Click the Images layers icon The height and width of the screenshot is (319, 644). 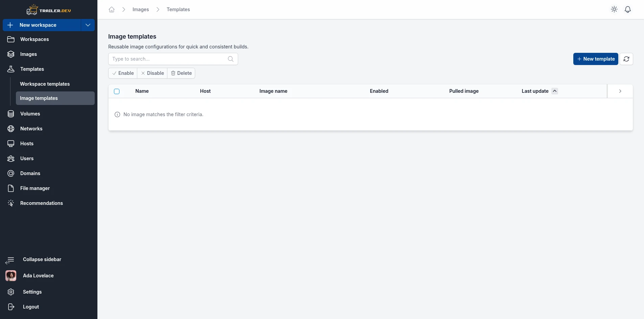tap(11, 54)
